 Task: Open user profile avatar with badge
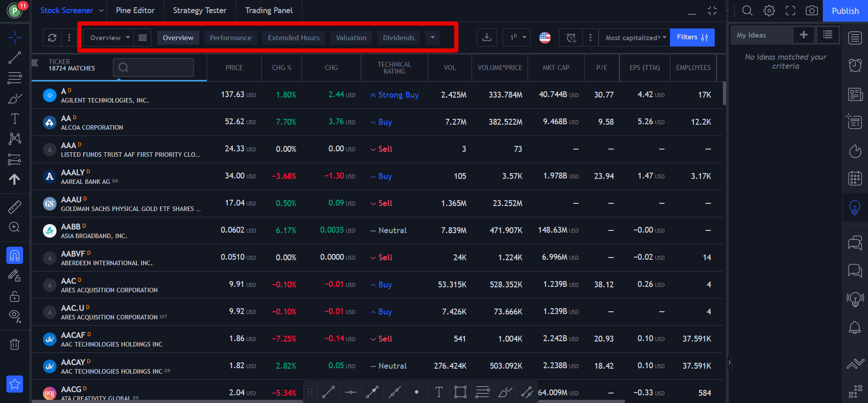tap(15, 10)
